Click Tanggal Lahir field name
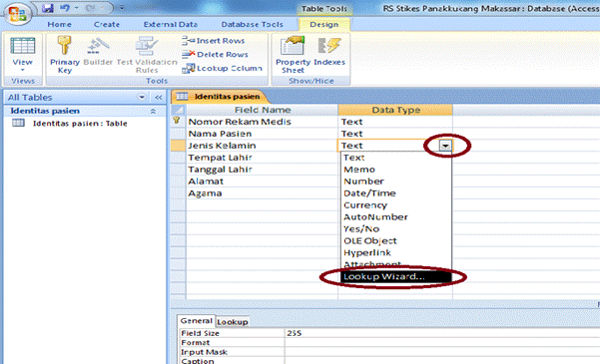 [x=262, y=169]
